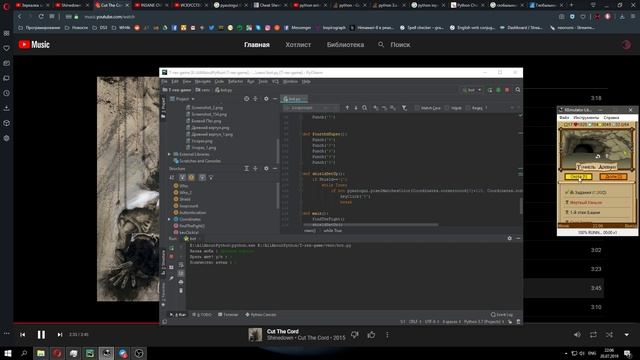This screenshot has height=360, width=640.
Task: Click the YouTube Music logo
Action: pyautogui.click(x=34, y=44)
